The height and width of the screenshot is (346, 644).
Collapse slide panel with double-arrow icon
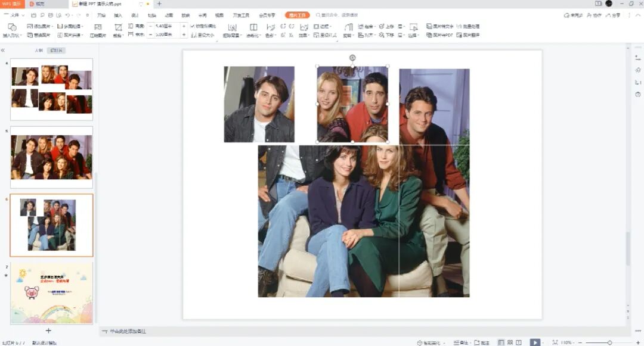[3, 51]
